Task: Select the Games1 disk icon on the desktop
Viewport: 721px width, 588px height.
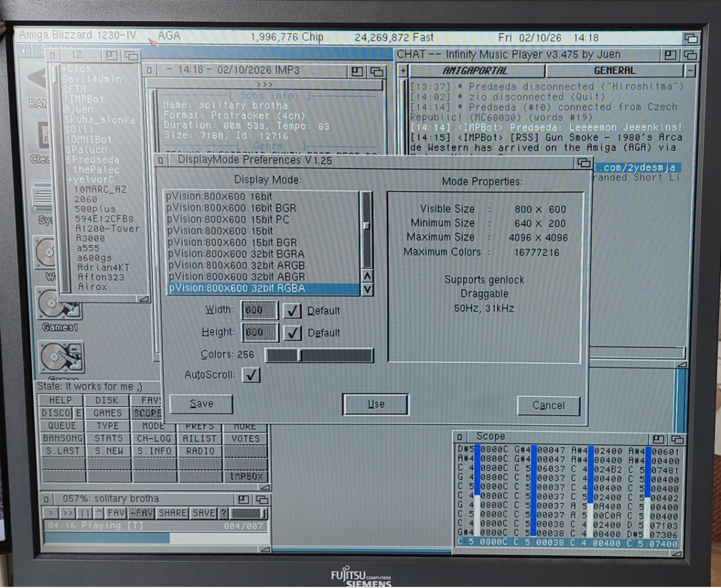Action: 60,309
